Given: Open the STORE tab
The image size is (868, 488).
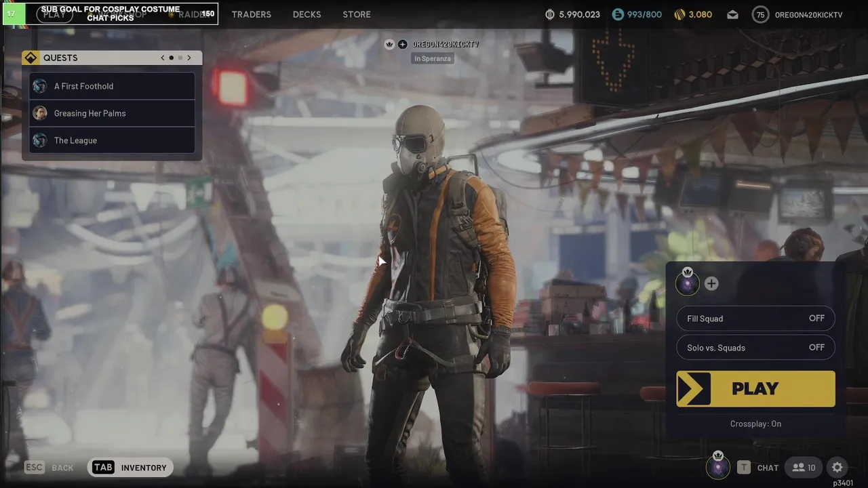Looking at the screenshot, I should pos(357,14).
